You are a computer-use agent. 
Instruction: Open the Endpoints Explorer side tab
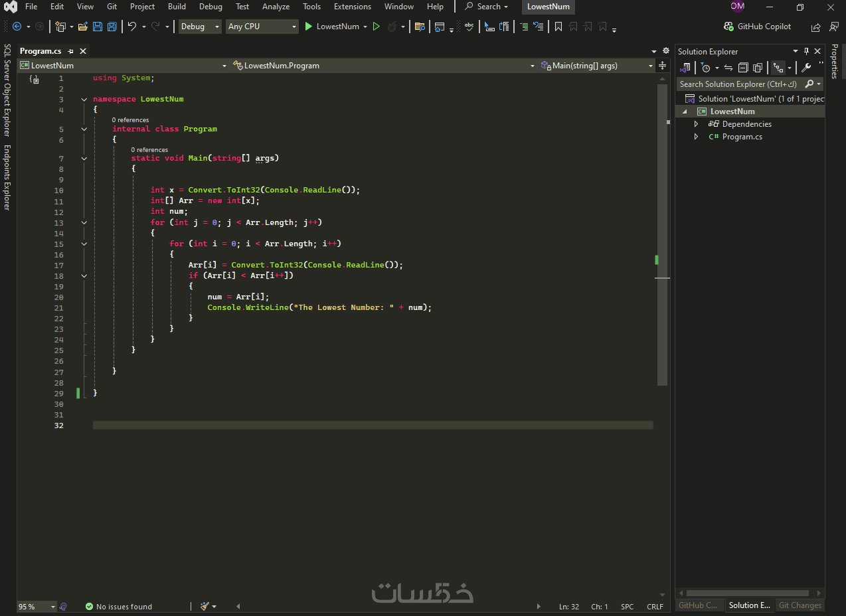[7, 177]
